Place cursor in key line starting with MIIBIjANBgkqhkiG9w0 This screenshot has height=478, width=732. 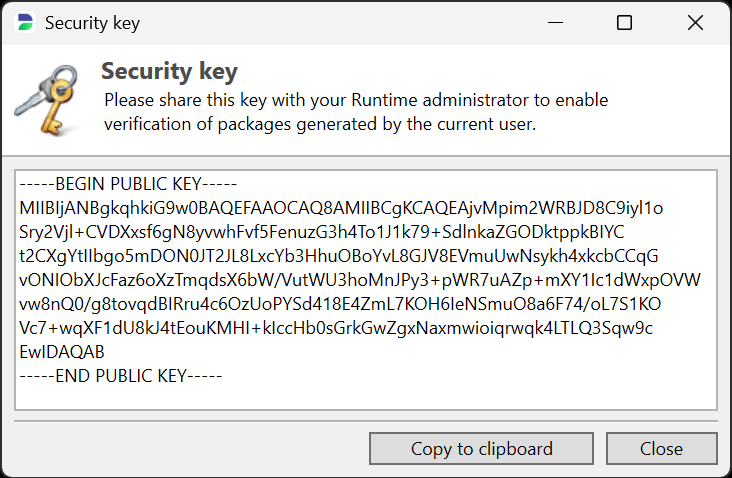340,208
